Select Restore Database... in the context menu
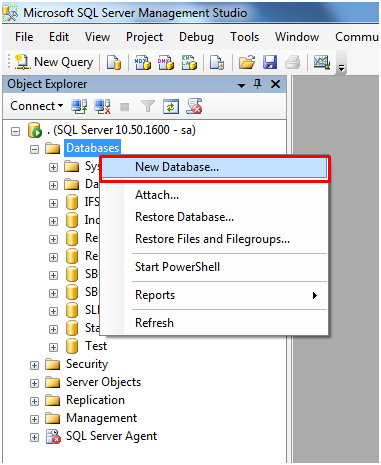 pos(184,217)
